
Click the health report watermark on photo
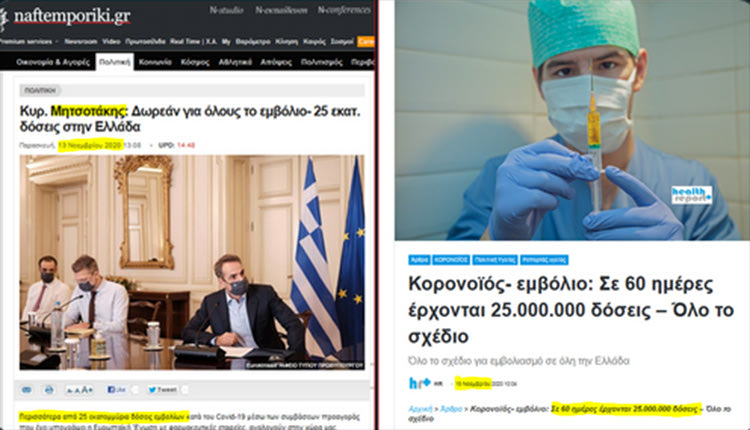tap(692, 195)
